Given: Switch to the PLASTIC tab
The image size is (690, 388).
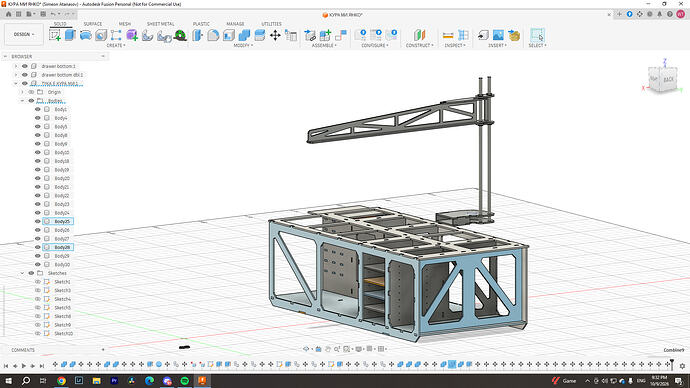Looking at the screenshot, I should point(201,24).
